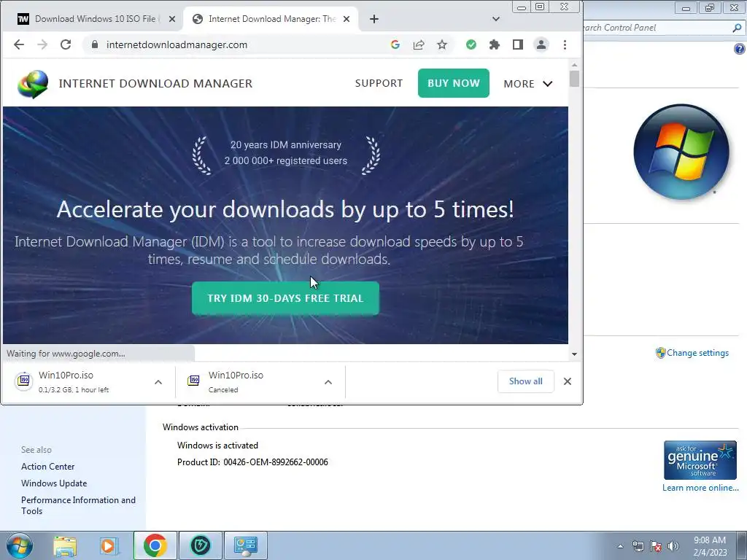The image size is (747, 560).
Task: Bookmark this page with the star icon
Action: point(442,44)
